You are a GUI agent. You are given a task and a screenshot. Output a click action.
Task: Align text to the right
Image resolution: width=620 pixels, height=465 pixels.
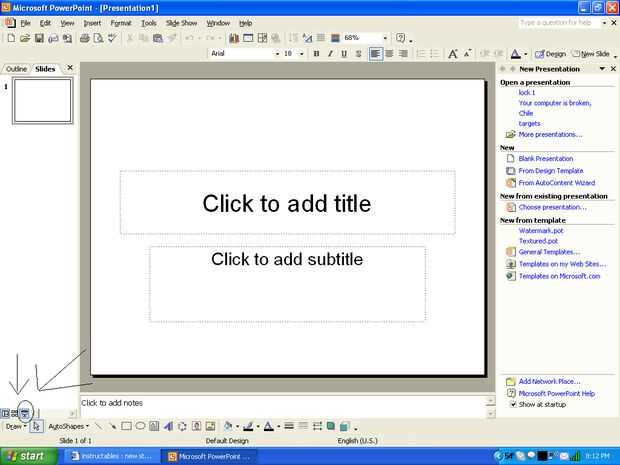coord(403,54)
